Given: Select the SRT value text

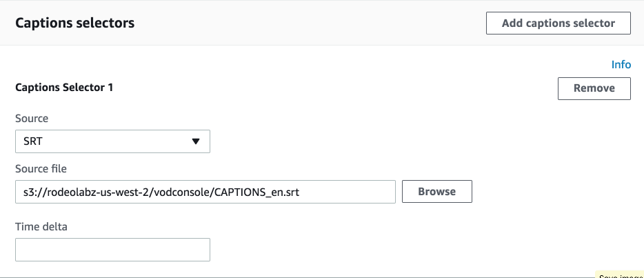Looking at the screenshot, I should pyautogui.click(x=33, y=141).
